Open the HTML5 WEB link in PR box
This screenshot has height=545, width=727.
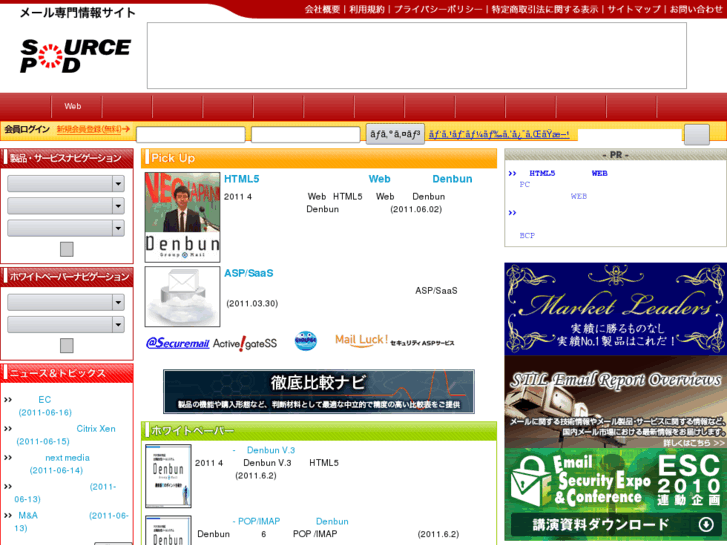(x=568, y=173)
